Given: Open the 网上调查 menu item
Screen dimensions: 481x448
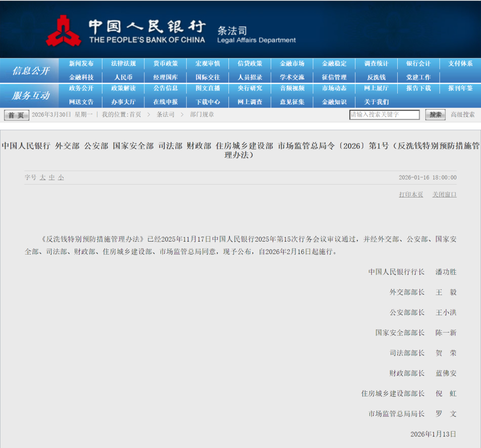Looking at the screenshot, I should tap(250, 102).
